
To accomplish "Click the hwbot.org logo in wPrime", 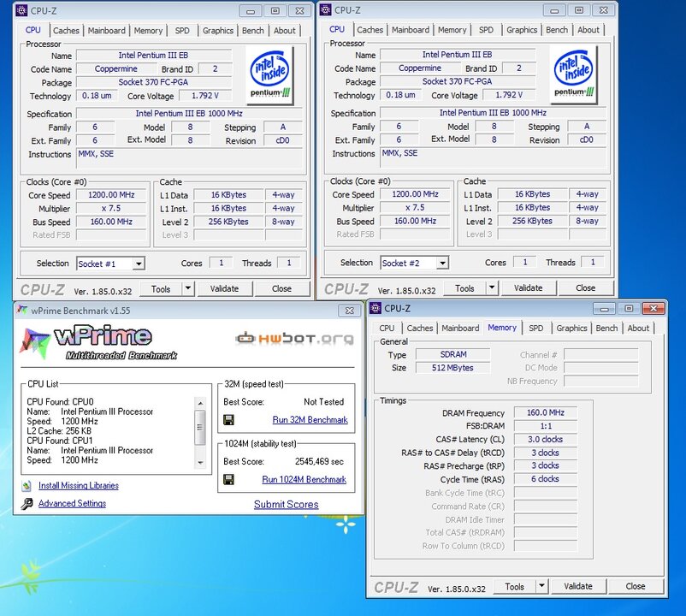I will (294, 338).
